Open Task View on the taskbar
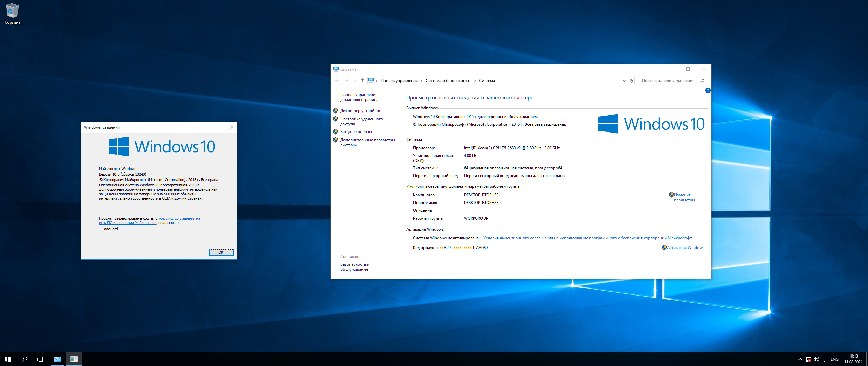The height and width of the screenshot is (366, 868). pos(41,359)
